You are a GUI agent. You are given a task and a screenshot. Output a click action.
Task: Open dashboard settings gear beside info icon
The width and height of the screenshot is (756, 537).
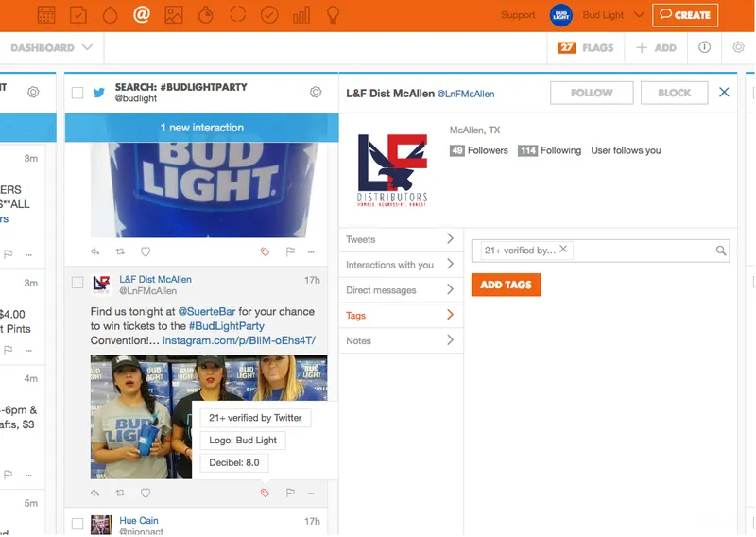coord(738,47)
